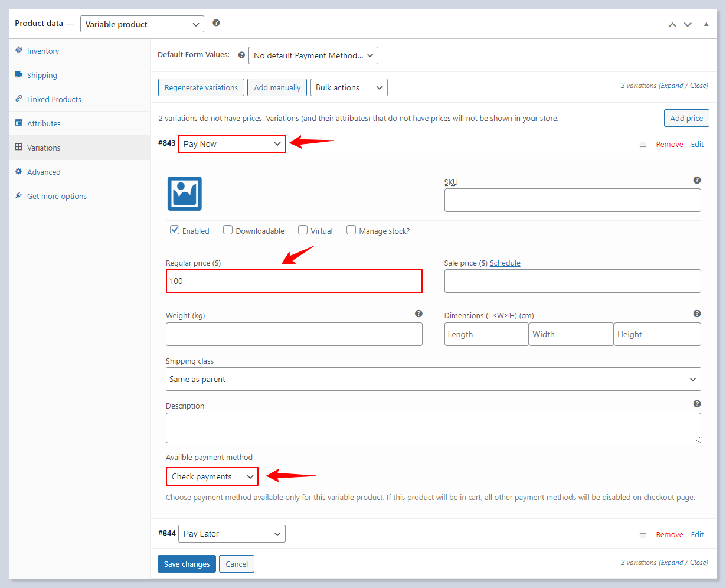Click the SKU help tooltip icon
Viewport: 726px width, 588px height.
tap(697, 180)
